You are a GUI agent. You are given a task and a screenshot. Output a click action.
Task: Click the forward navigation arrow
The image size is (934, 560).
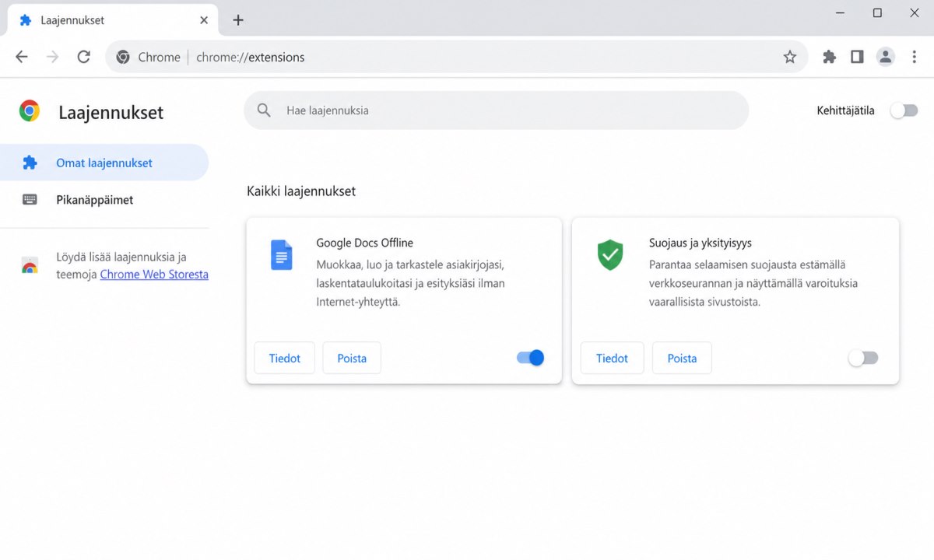(53, 57)
